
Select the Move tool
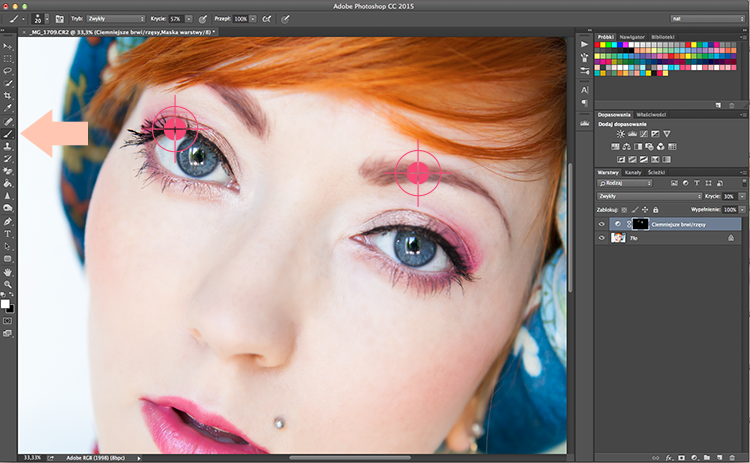click(x=8, y=46)
